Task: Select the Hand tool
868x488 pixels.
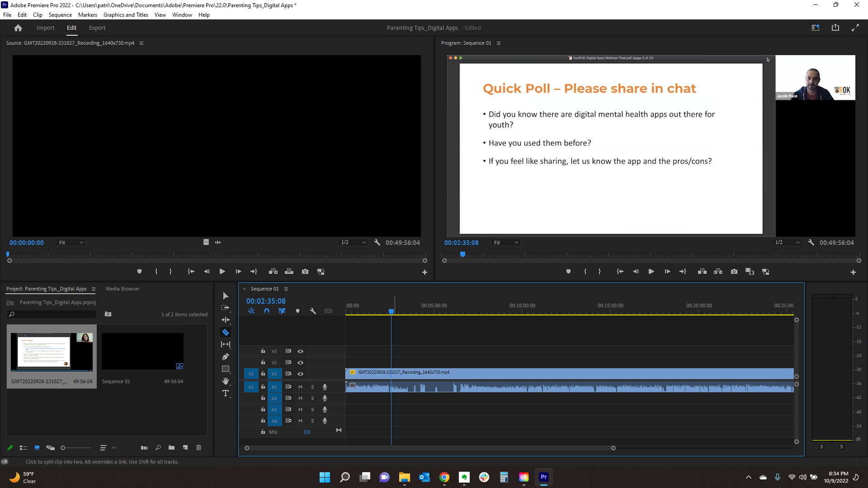Action: [226, 381]
